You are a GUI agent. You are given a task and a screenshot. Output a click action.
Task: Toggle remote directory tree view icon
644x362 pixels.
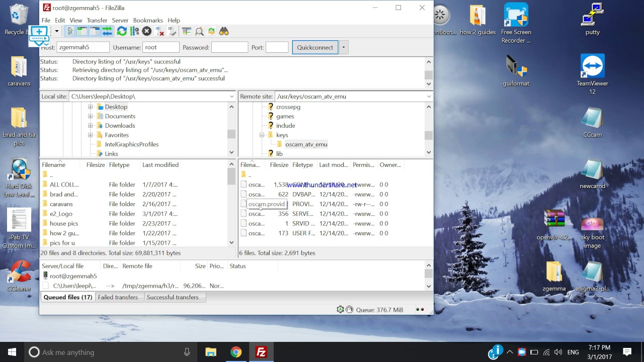(x=94, y=31)
